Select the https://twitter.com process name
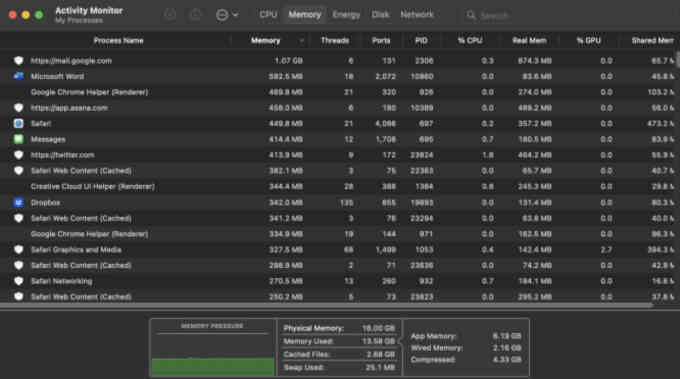This screenshot has width=680, height=379. 62,155
